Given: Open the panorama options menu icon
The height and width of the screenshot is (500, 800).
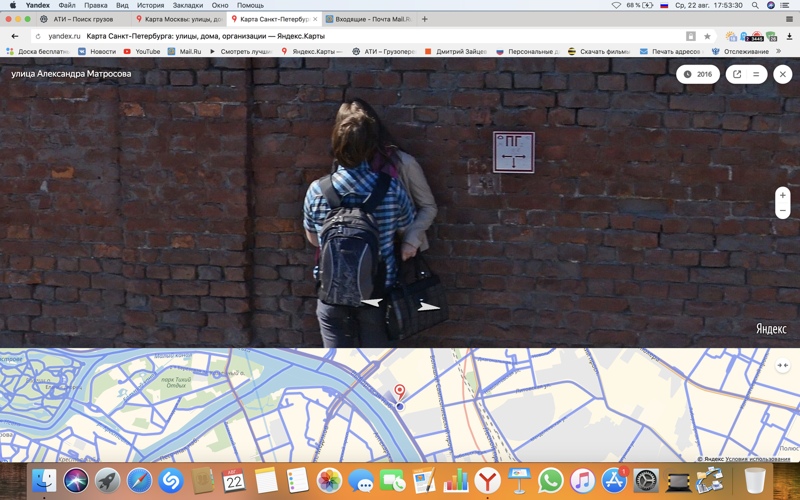Looking at the screenshot, I should coord(756,74).
